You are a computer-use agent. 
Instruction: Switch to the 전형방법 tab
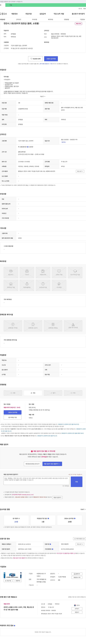[66, 19]
